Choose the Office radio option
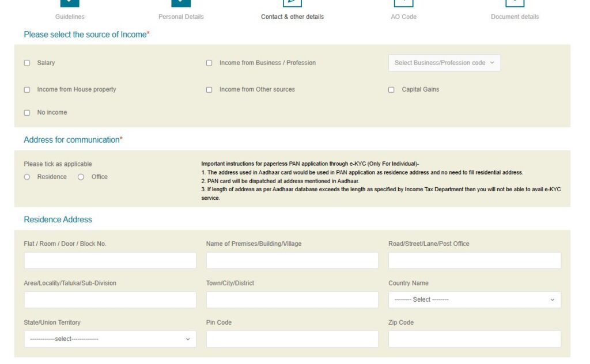This screenshot has width=590, height=364. 80,177
